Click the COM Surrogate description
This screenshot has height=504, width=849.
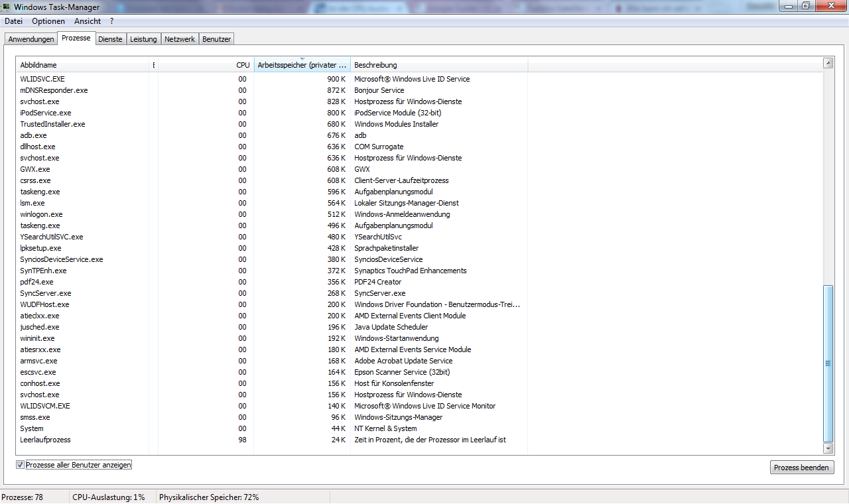point(379,147)
